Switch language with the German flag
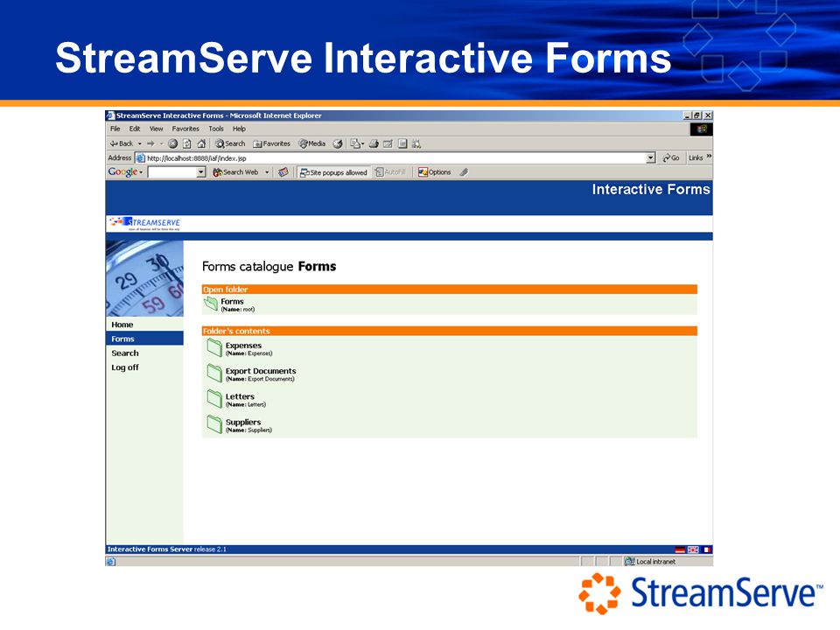This screenshot has width=840, height=630. 680,549
